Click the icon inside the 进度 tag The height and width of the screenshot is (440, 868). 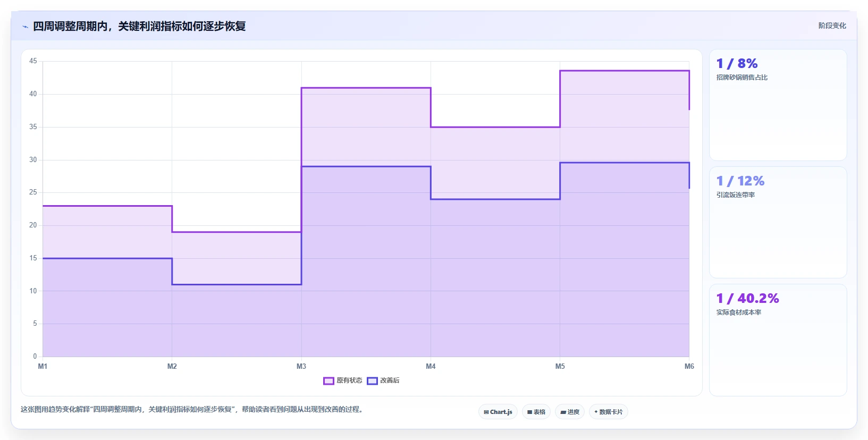(x=563, y=412)
